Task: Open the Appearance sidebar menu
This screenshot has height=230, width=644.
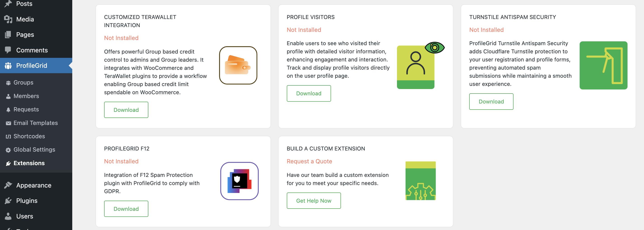Action: point(33,185)
